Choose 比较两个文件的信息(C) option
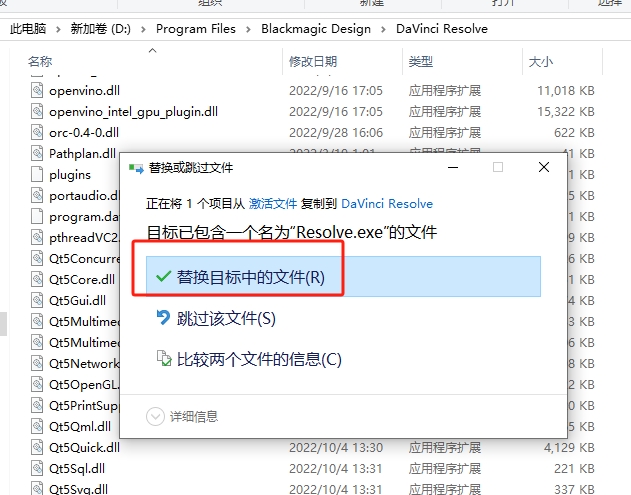Image resolution: width=631 pixels, height=495 pixels. click(258, 359)
